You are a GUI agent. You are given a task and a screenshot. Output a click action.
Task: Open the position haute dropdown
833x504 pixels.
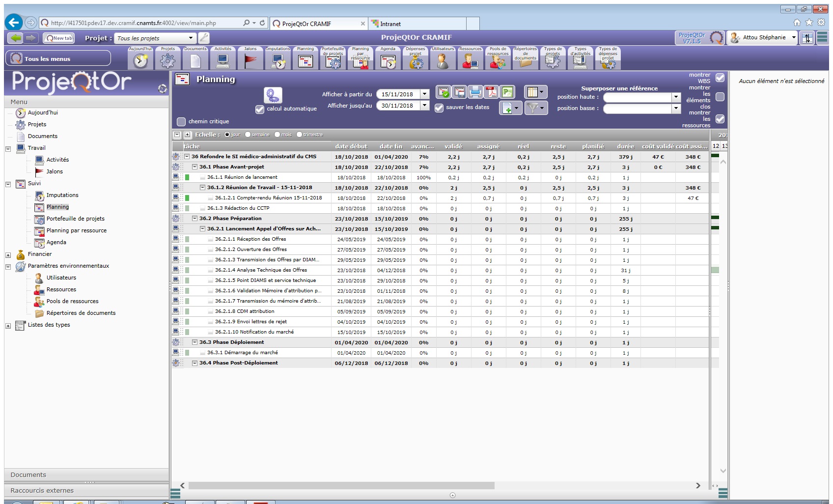(676, 97)
